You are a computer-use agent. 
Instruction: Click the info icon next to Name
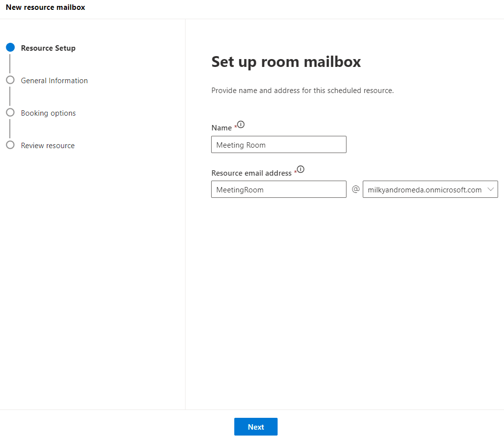pyautogui.click(x=241, y=125)
